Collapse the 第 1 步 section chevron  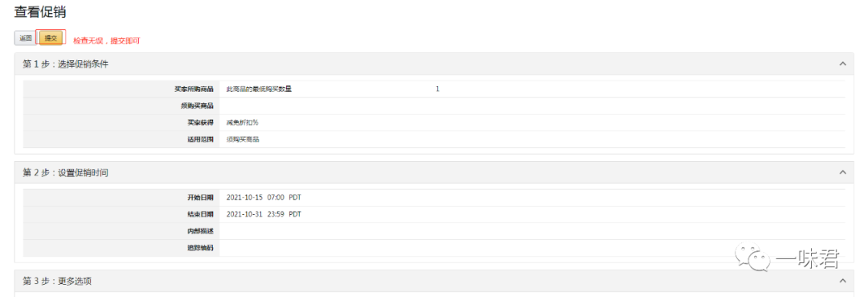842,64
